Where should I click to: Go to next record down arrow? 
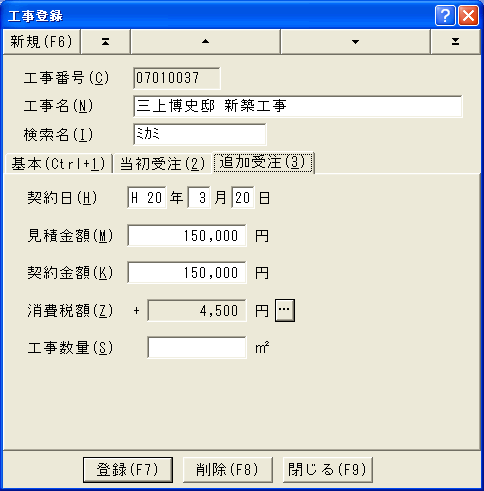tap(355, 42)
